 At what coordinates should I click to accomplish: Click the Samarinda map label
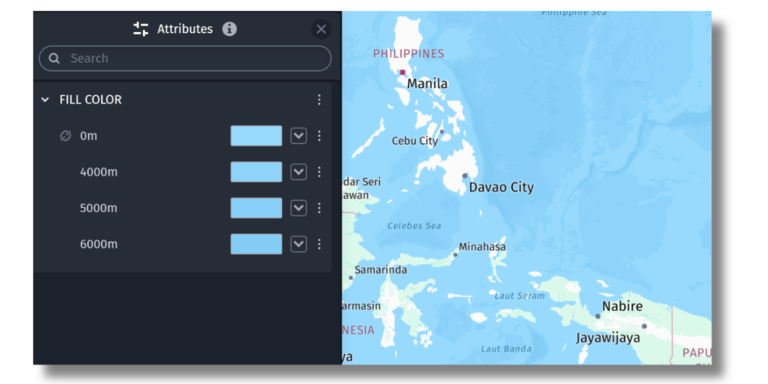click(x=381, y=270)
